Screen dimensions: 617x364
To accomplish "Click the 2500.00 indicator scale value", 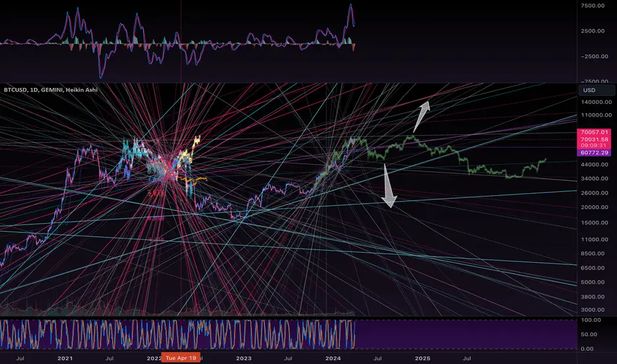I will pyautogui.click(x=593, y=31).
